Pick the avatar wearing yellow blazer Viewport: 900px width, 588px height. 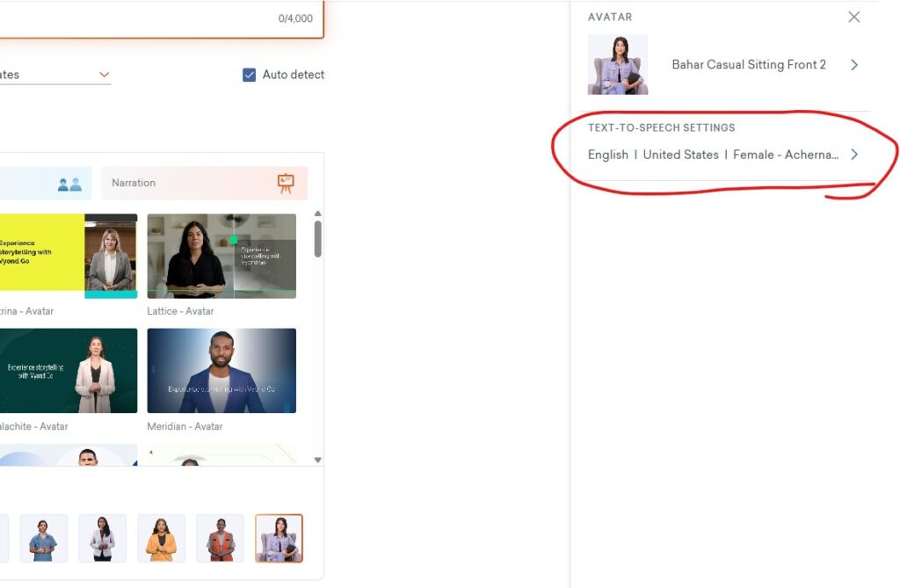click(161, 538)
